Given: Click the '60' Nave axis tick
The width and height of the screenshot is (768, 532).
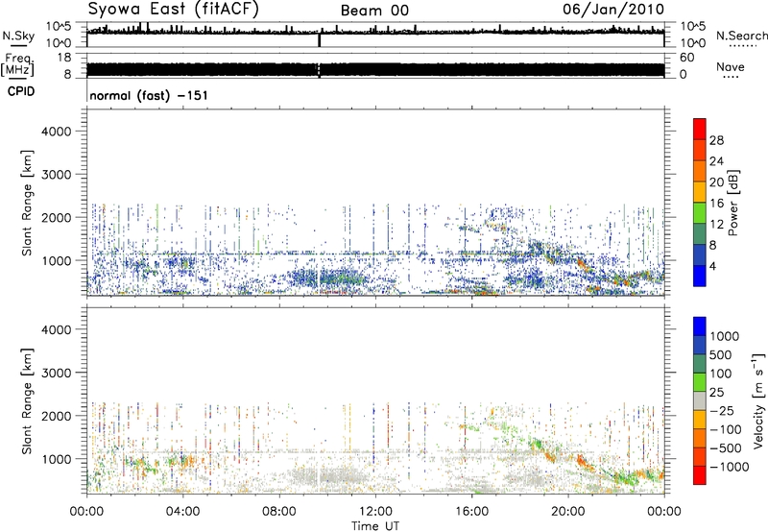Looking at the screenshot, I should (686, 58).
